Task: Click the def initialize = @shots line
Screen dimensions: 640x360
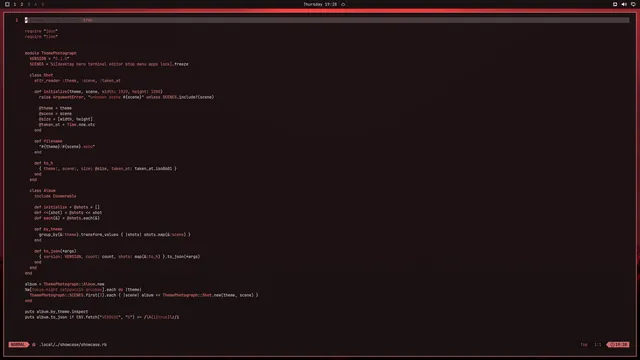Action: point(67,207)
